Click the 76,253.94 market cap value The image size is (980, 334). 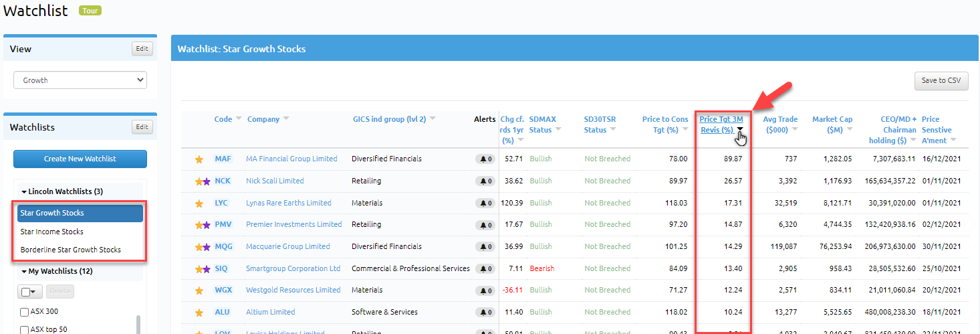[x=836, y=247]
